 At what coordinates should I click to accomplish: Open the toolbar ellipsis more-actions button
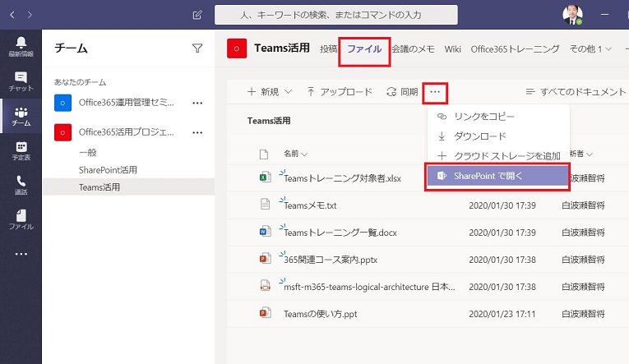[x=435, y=92]
